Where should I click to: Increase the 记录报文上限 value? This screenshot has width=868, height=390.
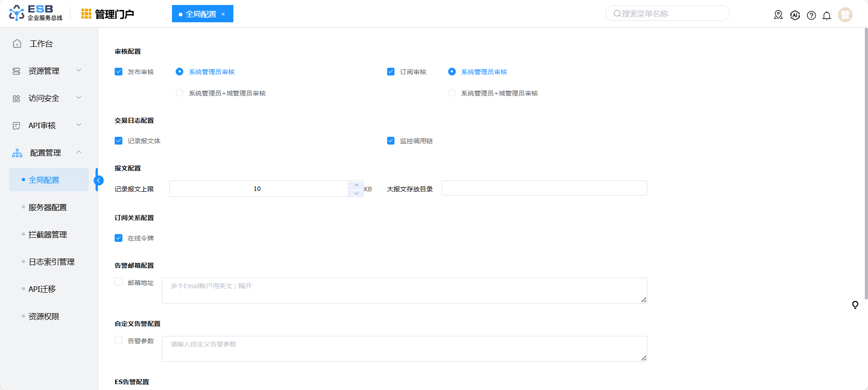356,185
